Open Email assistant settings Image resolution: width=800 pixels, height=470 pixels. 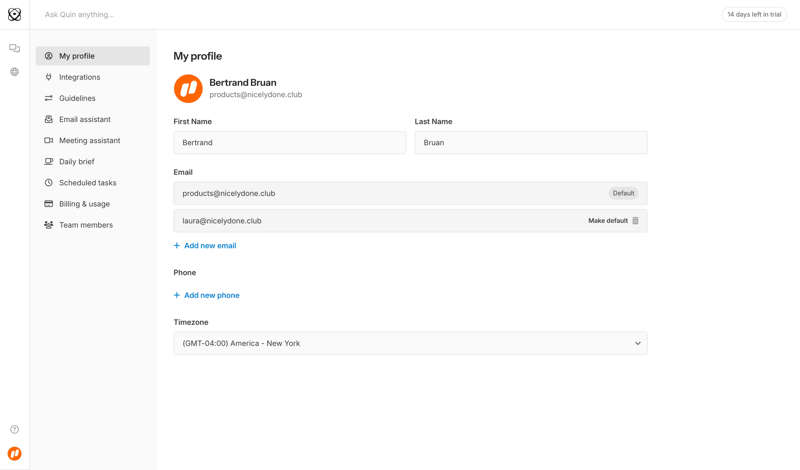84,119
